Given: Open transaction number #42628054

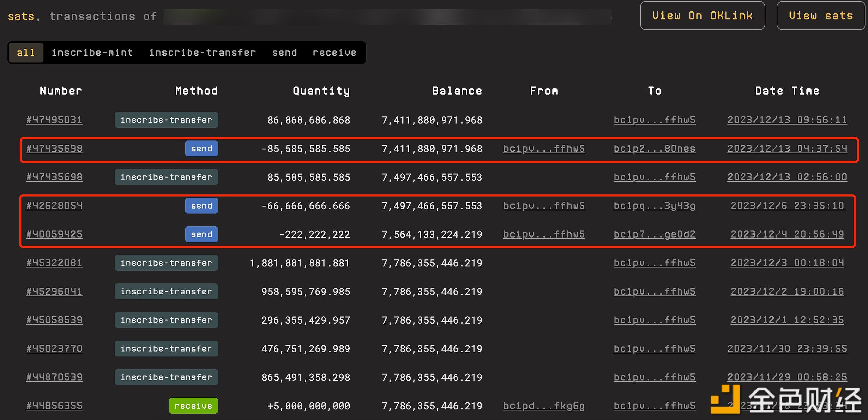Looking at the screenshot, I should tap(54, 206).
